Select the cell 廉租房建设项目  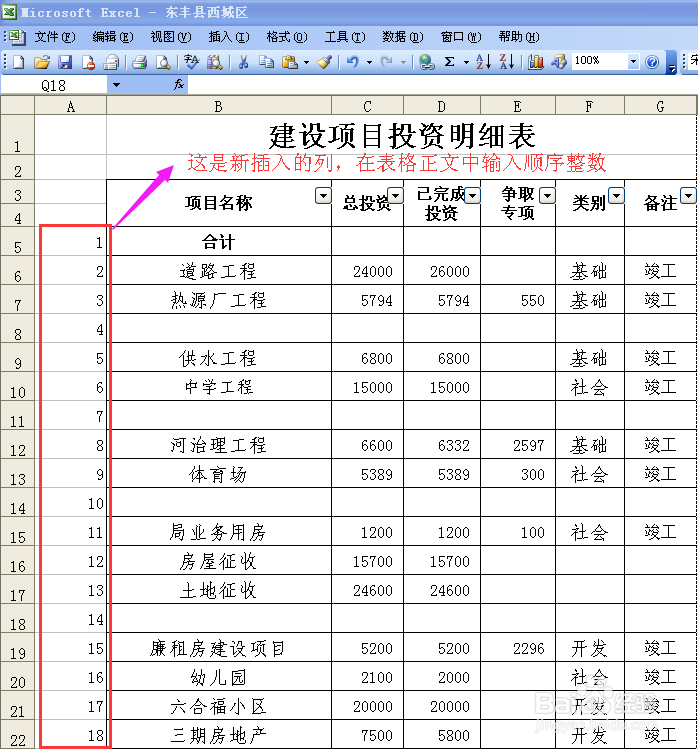click(219, 648)
